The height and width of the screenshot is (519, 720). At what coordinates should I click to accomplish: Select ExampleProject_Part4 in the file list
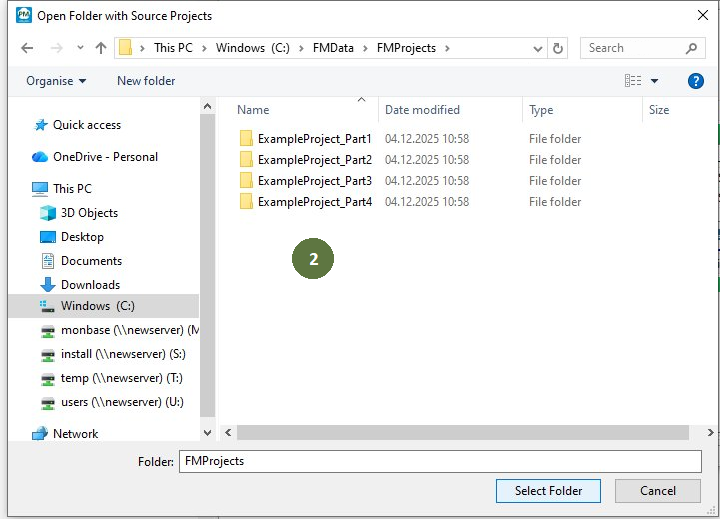pos(314,202)
